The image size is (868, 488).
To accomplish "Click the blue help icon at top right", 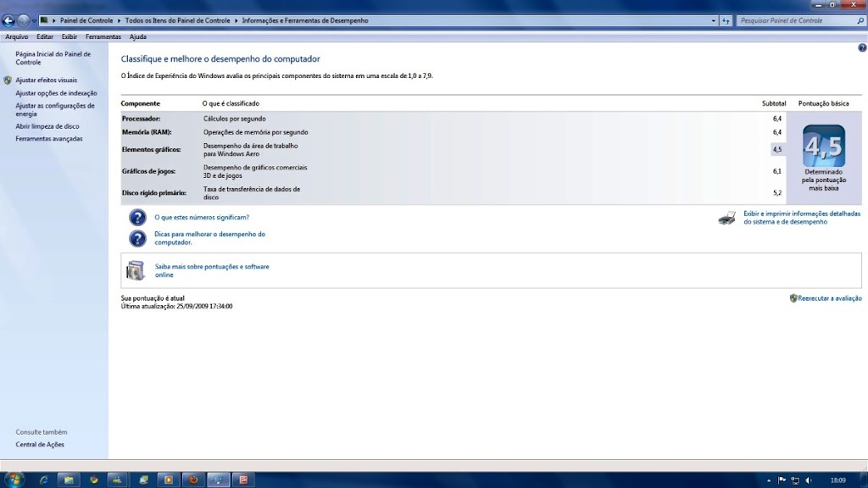I will [862, 48].
